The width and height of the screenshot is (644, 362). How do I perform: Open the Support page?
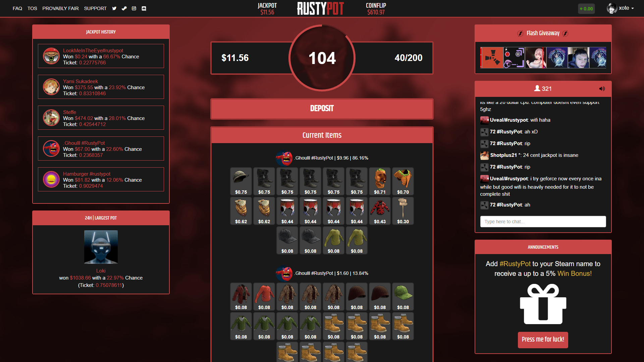click(x=95, y=7)
